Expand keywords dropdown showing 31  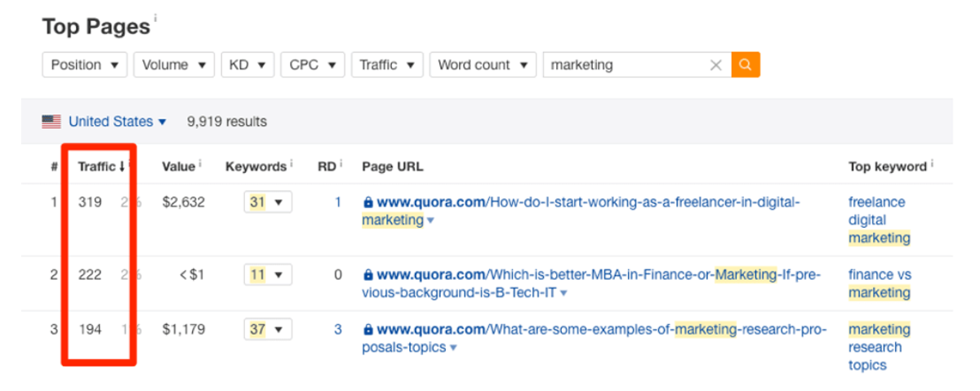point(267,202)
